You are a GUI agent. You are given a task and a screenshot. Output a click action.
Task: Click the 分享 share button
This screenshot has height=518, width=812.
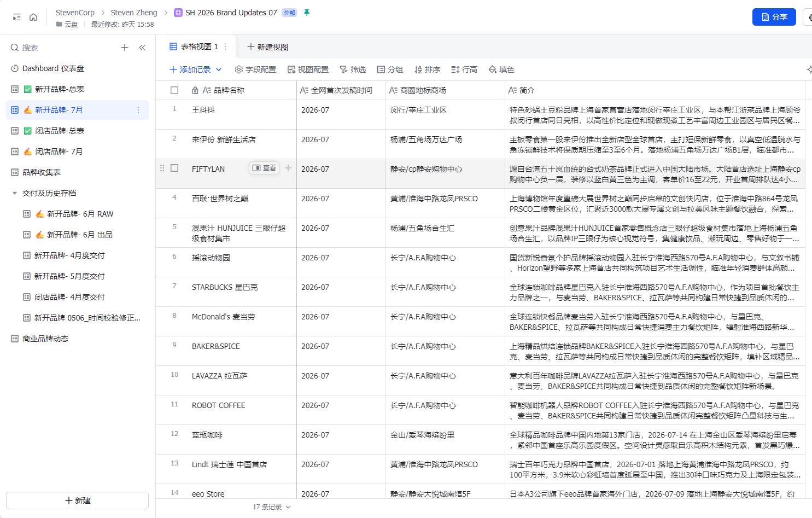coord(774,17)
